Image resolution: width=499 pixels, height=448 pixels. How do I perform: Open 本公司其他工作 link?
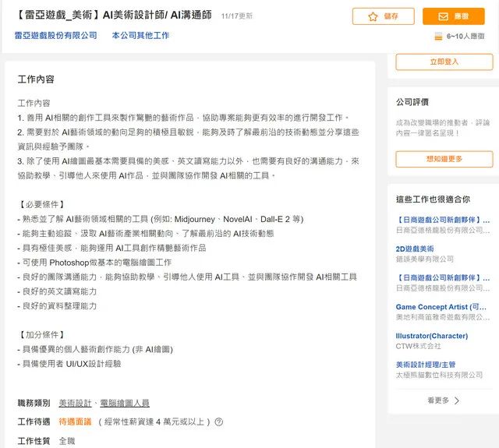pyautogui.click(x=140, y=35)
